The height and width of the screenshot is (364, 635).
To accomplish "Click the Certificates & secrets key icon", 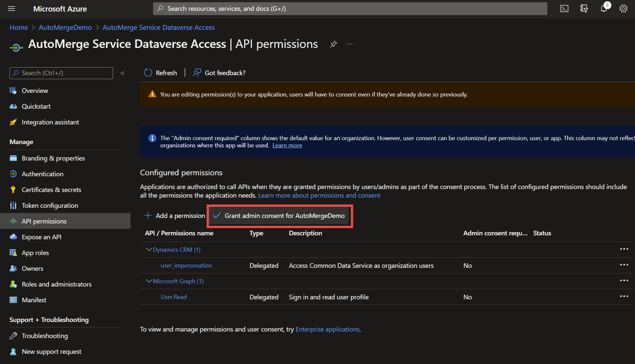I will click(x=13, y=190).
